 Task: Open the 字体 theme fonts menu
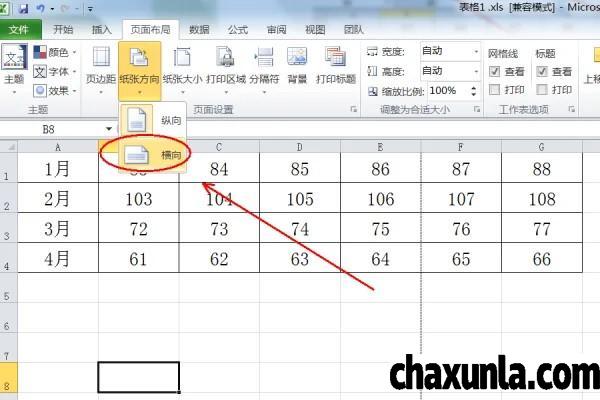pos(55,72)
